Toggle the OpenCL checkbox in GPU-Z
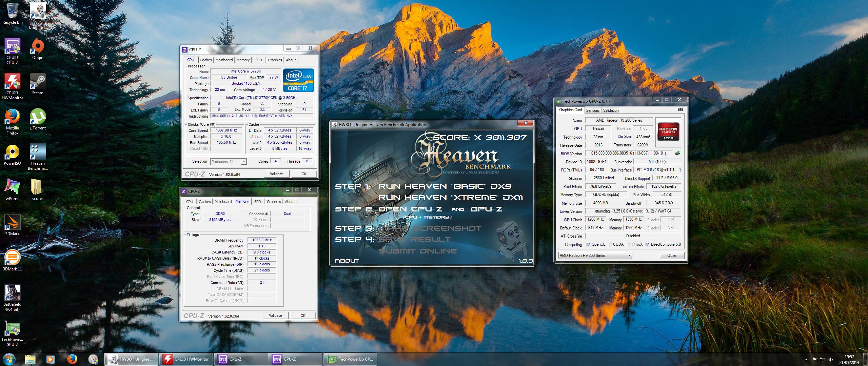The height and width of the screenshot is (366, 868). click(x=589, y=244)
